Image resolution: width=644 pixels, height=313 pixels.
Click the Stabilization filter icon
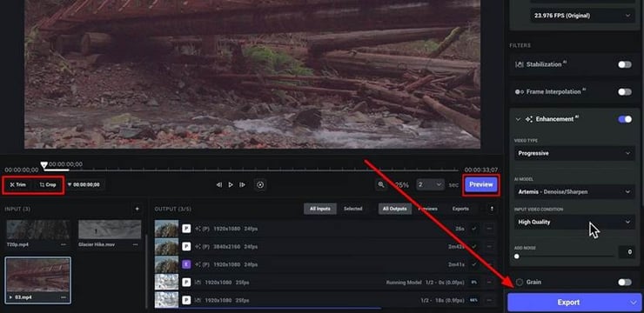pos(520,64)
